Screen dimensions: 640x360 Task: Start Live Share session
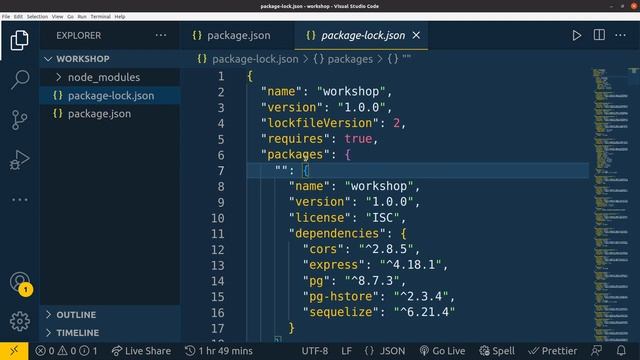pos(141,351)
